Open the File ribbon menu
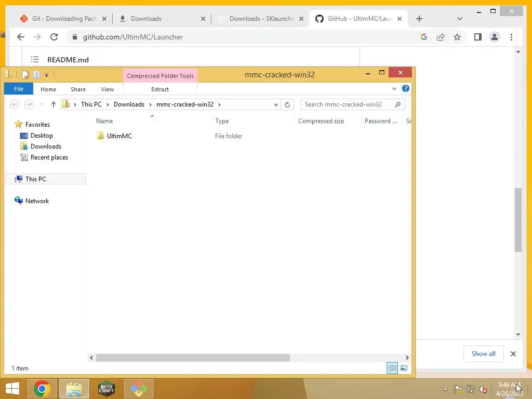 [x=19, y=89]
